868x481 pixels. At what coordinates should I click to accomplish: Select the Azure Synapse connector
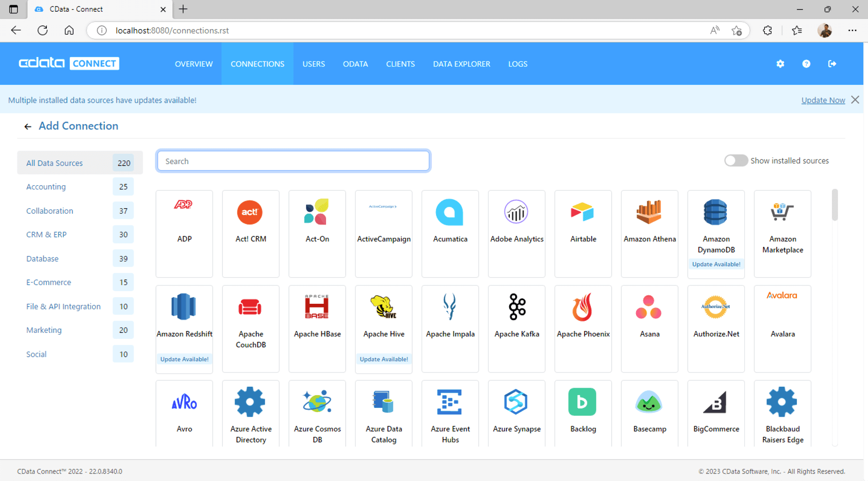(517, 413)
